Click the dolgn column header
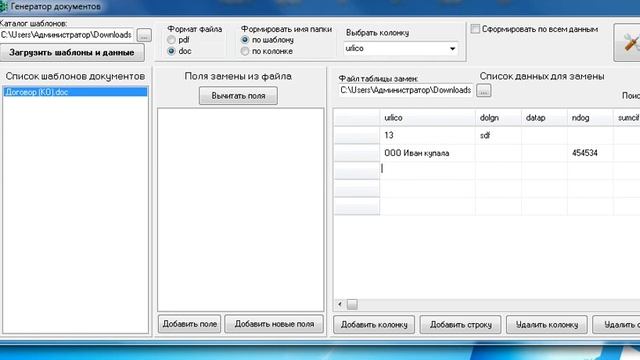The width and height of the screenshot is (640, 360). point(498,118)
